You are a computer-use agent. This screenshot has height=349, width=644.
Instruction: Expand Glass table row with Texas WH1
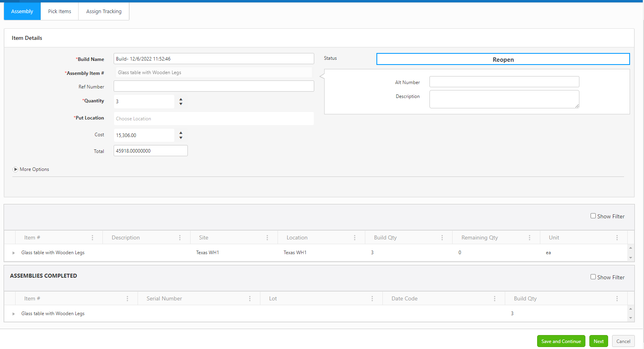pos(14,253)
